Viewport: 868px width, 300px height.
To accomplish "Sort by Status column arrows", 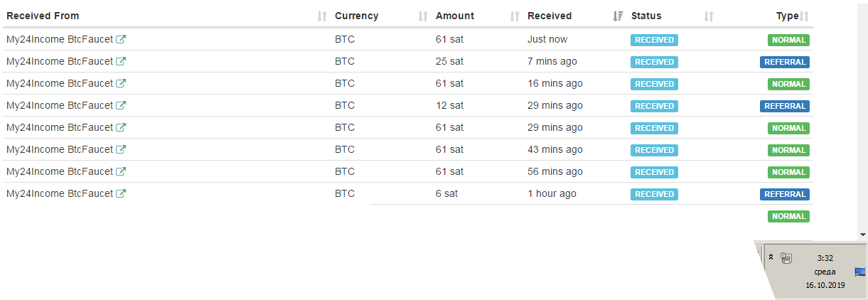I will [x=708, y=16].
